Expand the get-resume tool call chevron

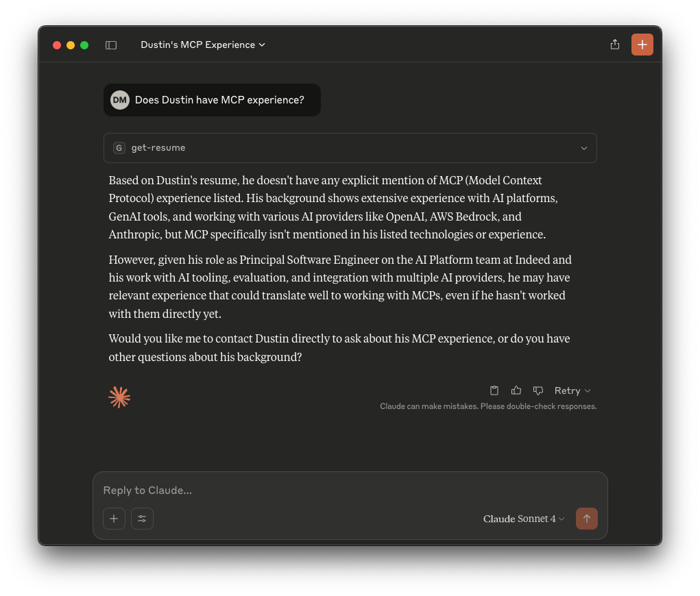point(584,148)
